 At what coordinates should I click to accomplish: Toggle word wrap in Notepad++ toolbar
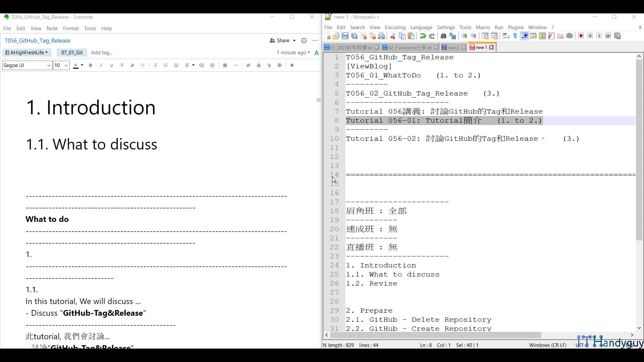pos(506,36)
